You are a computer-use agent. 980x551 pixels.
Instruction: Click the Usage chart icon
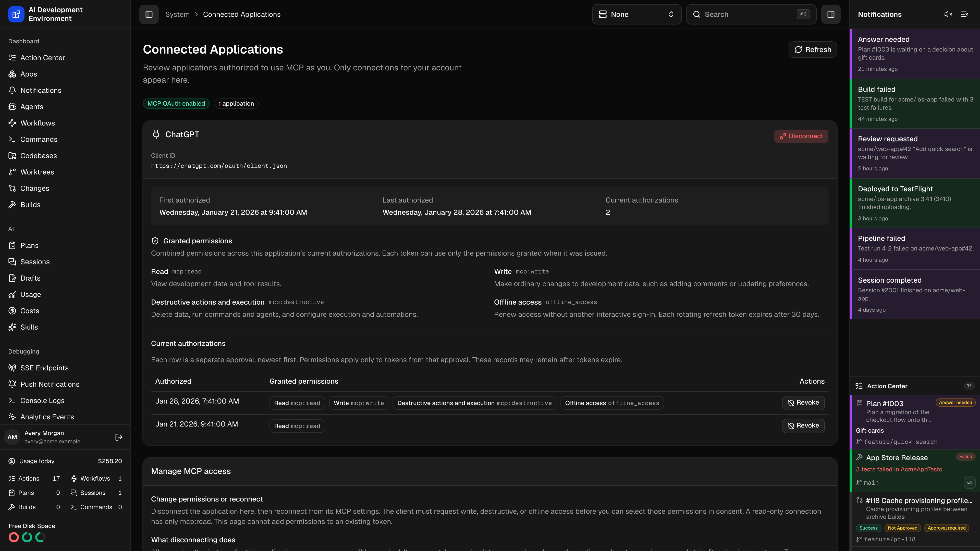pos(12,295)
